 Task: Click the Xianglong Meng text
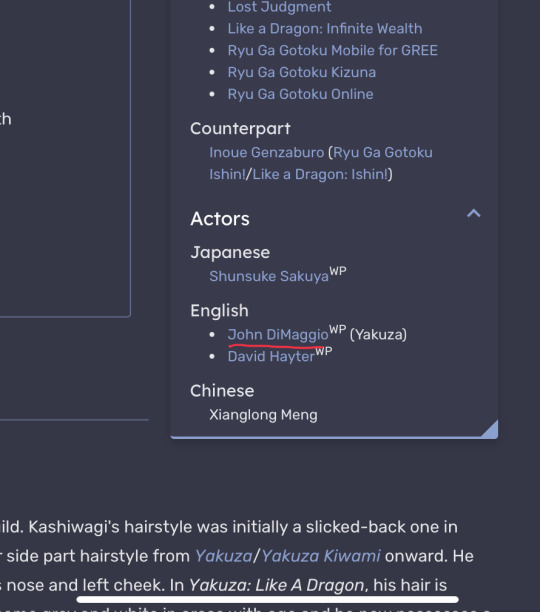coord(263,415)
